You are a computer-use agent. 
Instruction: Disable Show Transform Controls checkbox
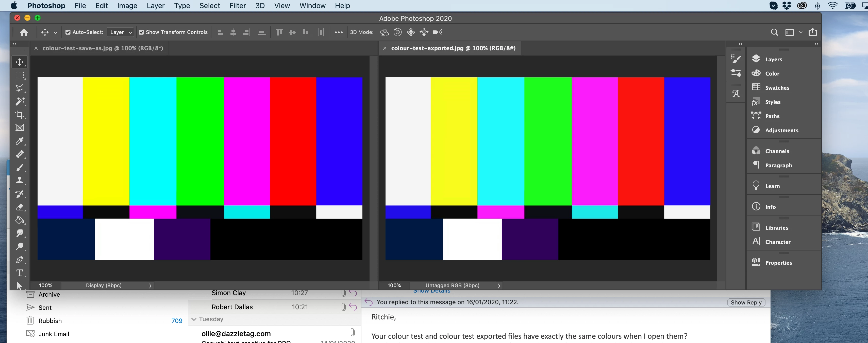[142, 32]
